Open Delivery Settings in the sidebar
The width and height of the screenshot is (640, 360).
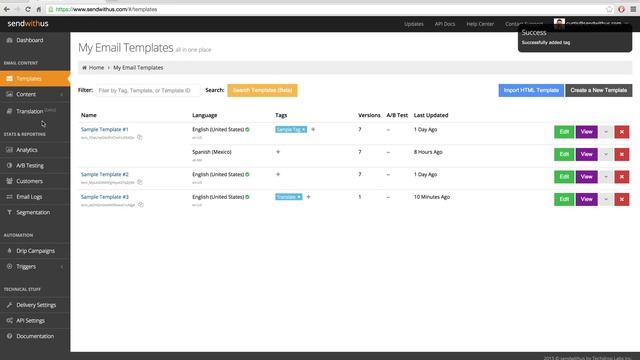pyautogui.click(x=36, y=305)
